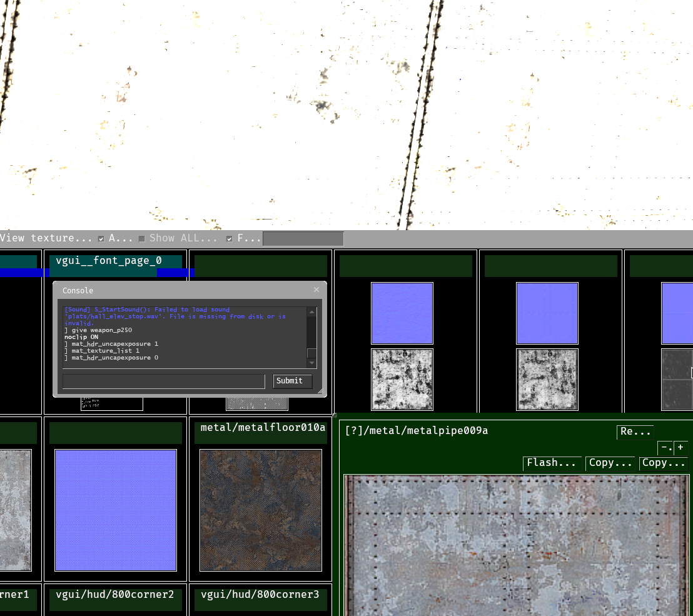Click the filter text field in the toolbar

pos(303,238)
